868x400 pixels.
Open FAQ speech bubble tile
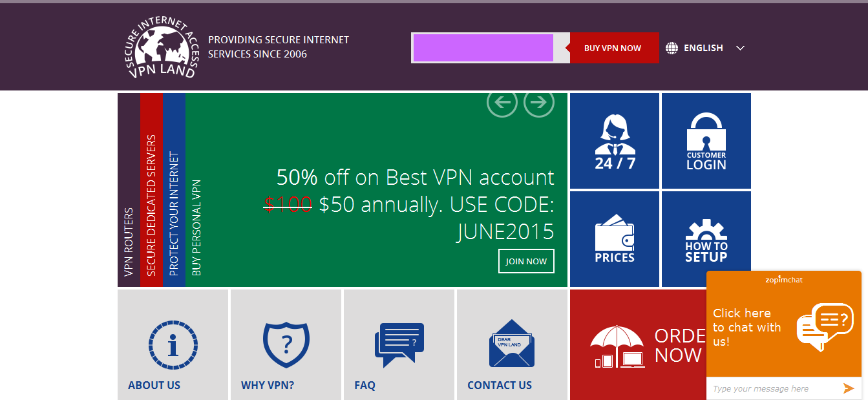(399, 345)
